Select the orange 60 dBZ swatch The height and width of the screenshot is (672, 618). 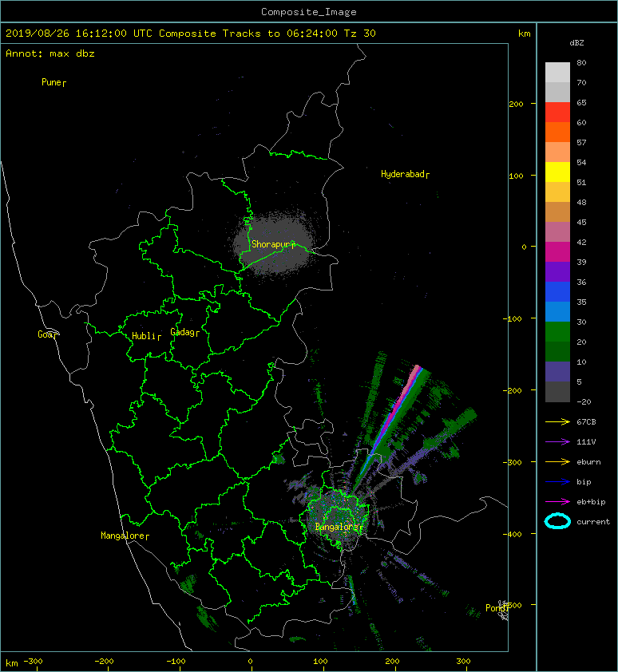tap(557, 132)
